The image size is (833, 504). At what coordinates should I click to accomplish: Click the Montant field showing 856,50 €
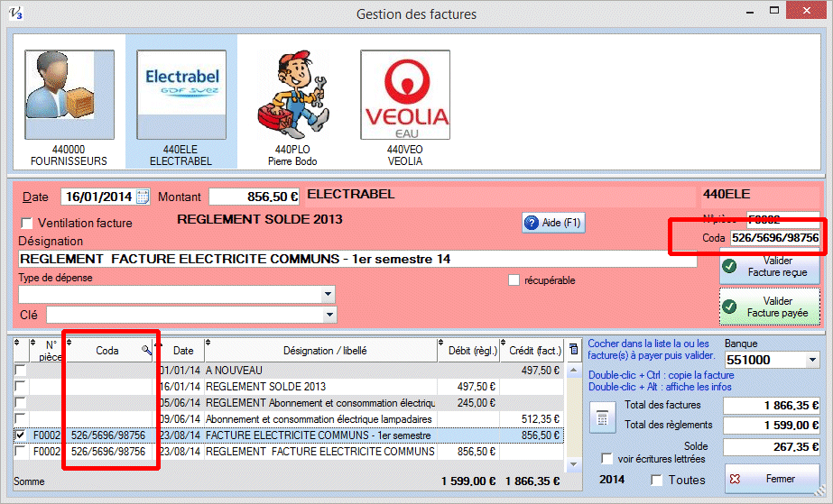pyautogui.click(x=254, y=197)
